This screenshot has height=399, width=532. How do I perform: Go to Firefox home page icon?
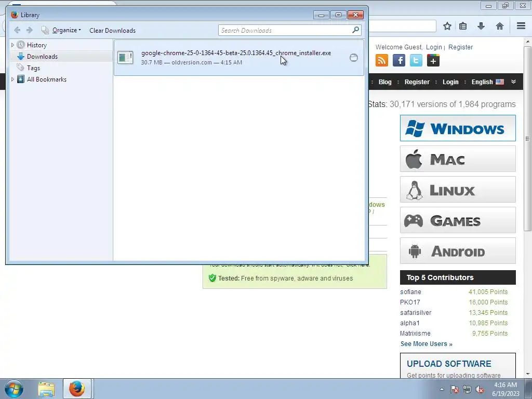point(499,26)
